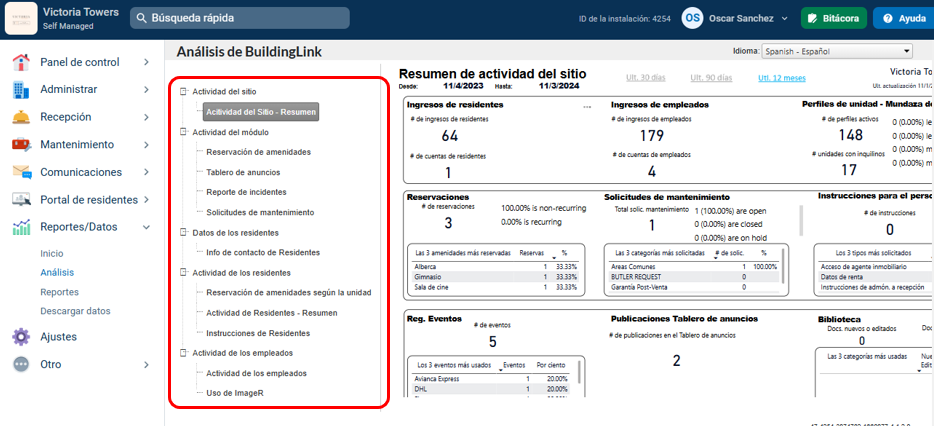Image resolution: width=934 pixels, height=426 pixels.
Task: Open the Descargar datos submenu item
Action: [75, 311]
